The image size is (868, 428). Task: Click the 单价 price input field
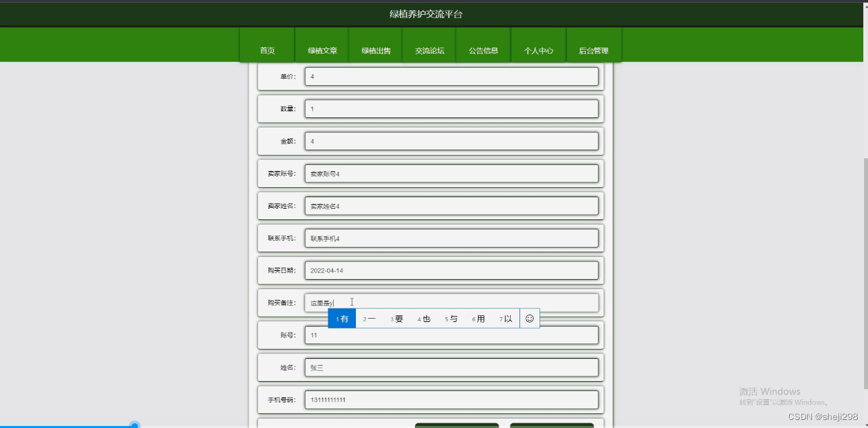[451, 76]
